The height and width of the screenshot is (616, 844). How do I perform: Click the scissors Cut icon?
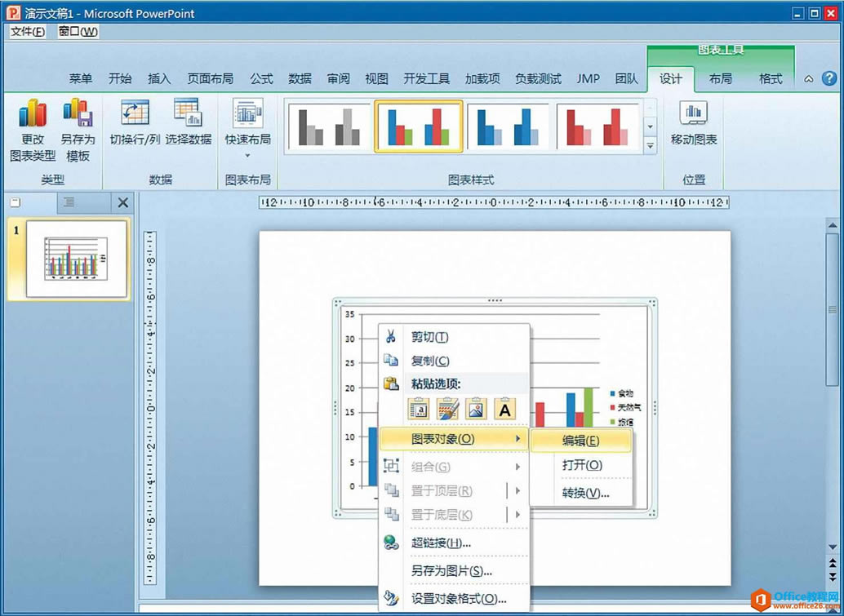coord(391,337)
